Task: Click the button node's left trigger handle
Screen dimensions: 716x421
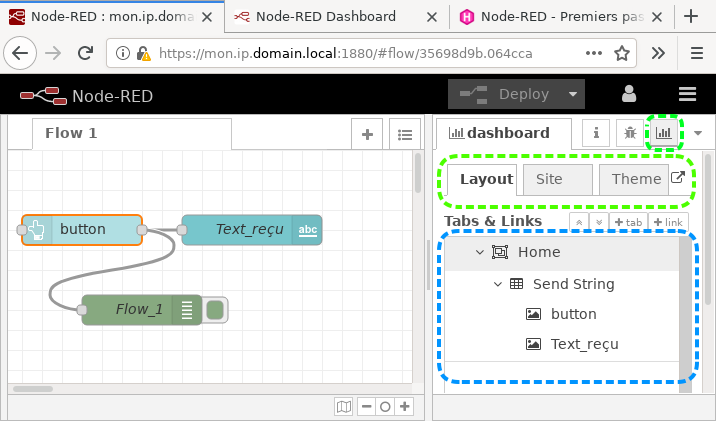Action: click(x=21, y=230)
